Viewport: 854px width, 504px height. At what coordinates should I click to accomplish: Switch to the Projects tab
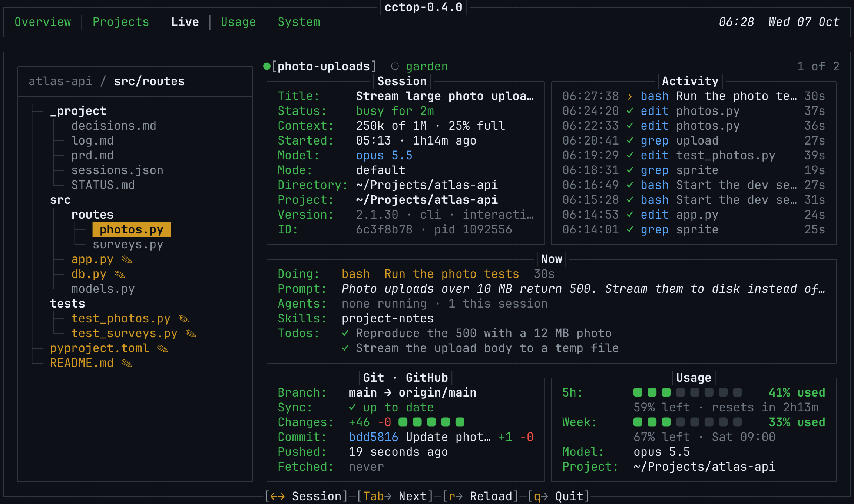(121, 22)
